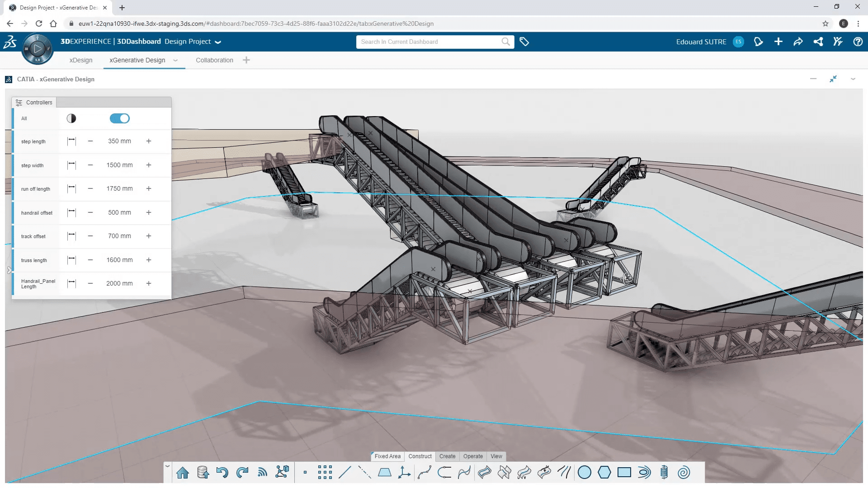Click the Fixed Area toolbar button

pyautogui.click(x=387, y=456)
